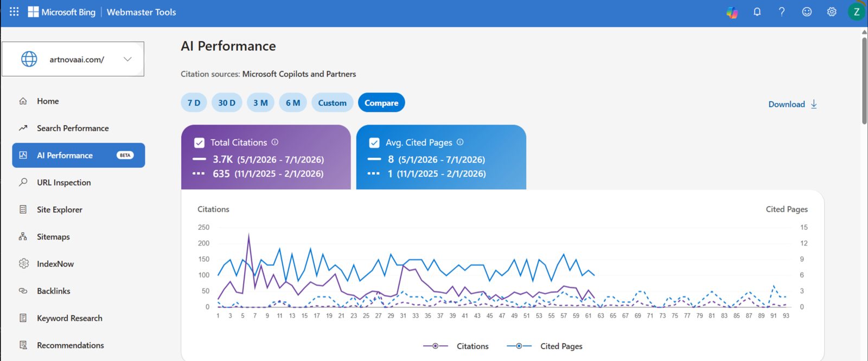868x361 pixels.
Task: Select the 30 D date range
Action: (x=227, y=102)
